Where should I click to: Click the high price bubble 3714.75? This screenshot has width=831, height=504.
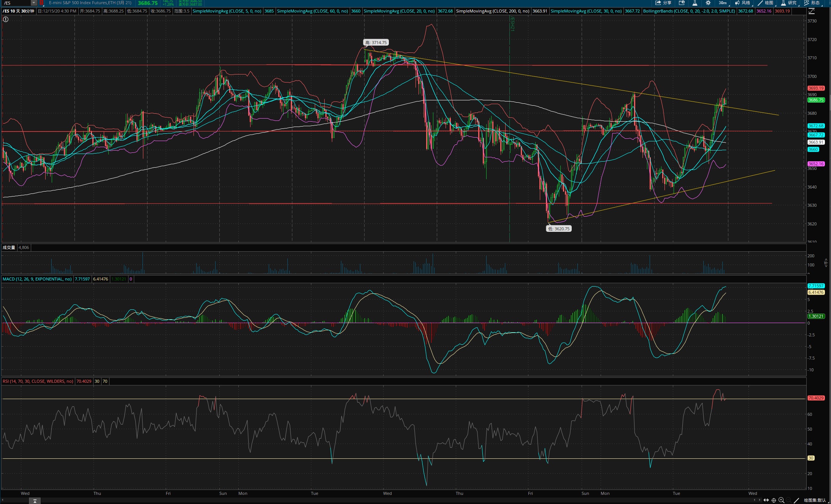[376, 43]
